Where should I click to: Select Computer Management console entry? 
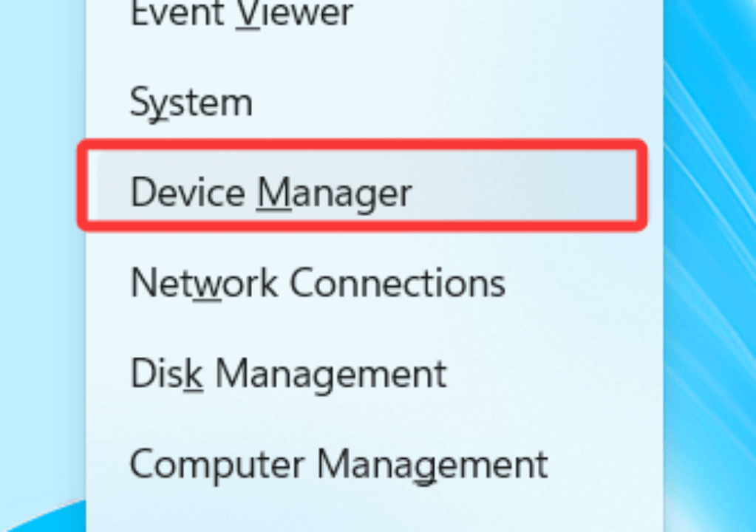pos(338,464)
